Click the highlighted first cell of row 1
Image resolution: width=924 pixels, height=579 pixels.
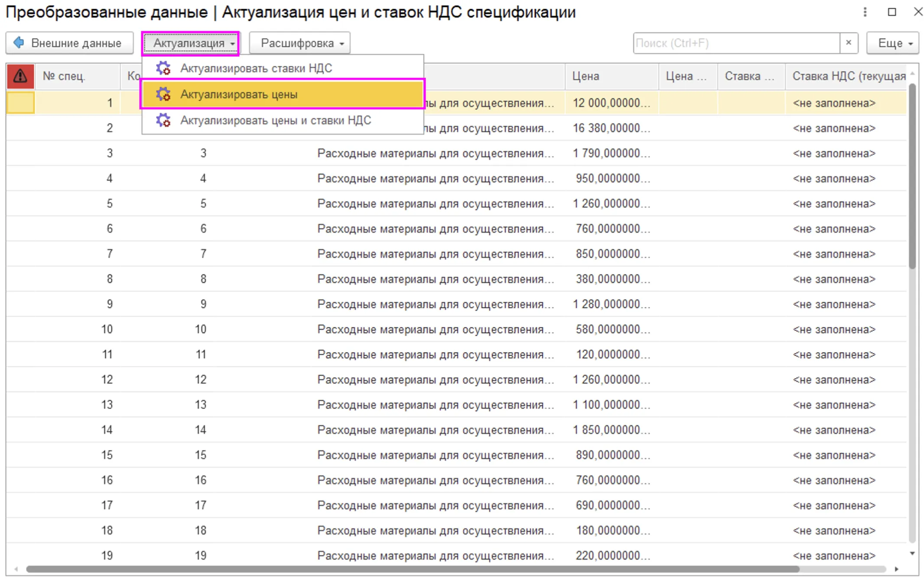pyautogui.click(x=20, y=103)
